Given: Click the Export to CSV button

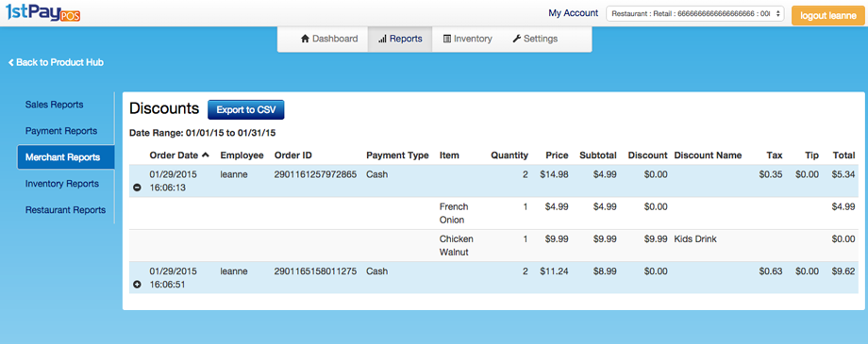Looking at the screenshot, I should pos(246,109).
